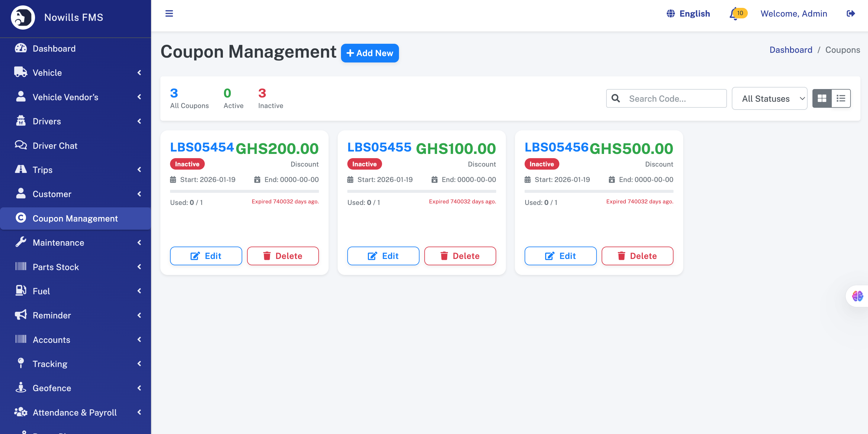
Task: Open Driver Chat from sidebar
Action: click(55, 145)
